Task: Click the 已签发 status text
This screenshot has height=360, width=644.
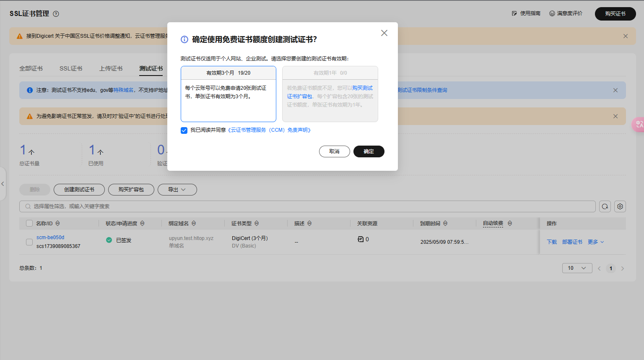Action: coord(124,240)
